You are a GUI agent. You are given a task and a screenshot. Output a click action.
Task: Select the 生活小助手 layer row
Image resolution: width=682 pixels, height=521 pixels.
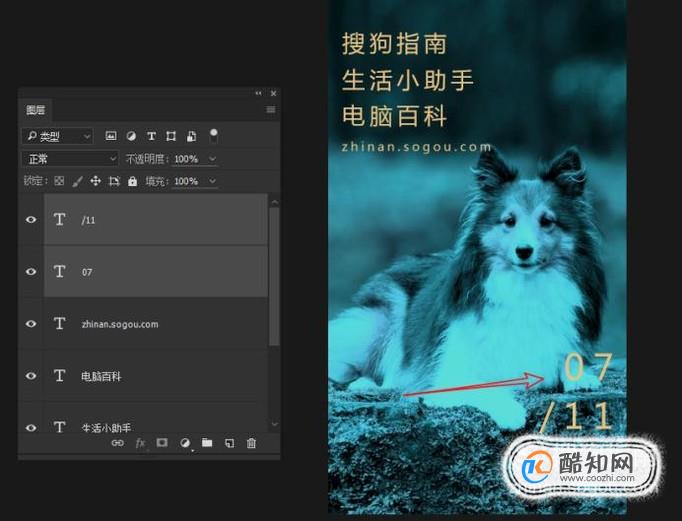[x=156, y=417]
